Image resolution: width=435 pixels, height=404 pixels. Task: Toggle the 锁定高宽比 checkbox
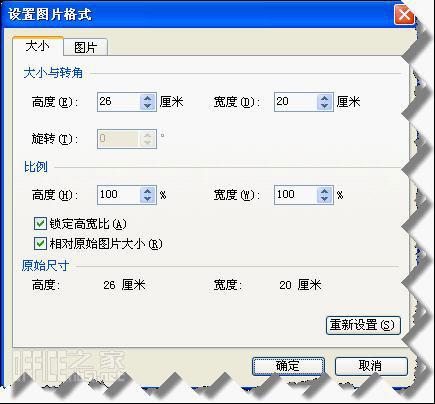[40, 223]
